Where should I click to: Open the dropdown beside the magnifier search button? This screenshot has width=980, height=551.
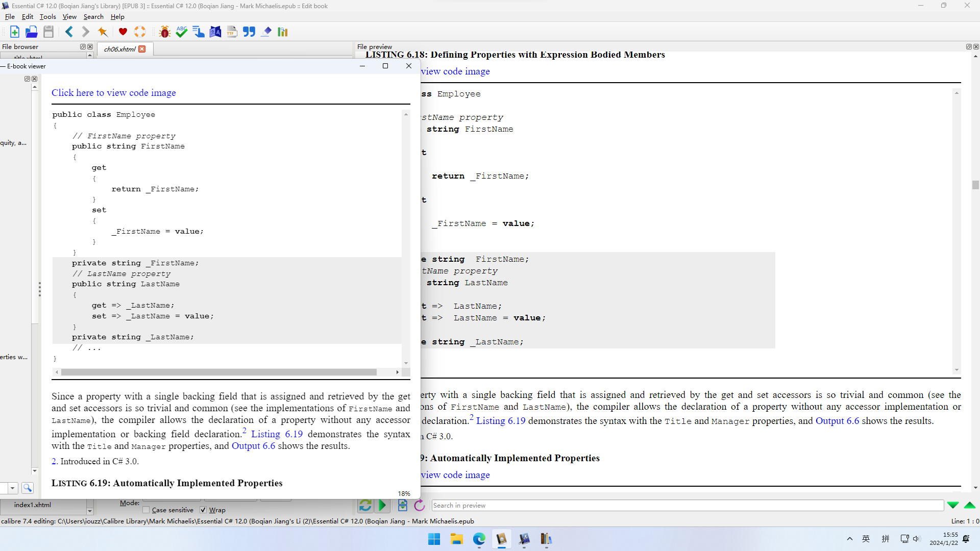[x=12, y=488]
